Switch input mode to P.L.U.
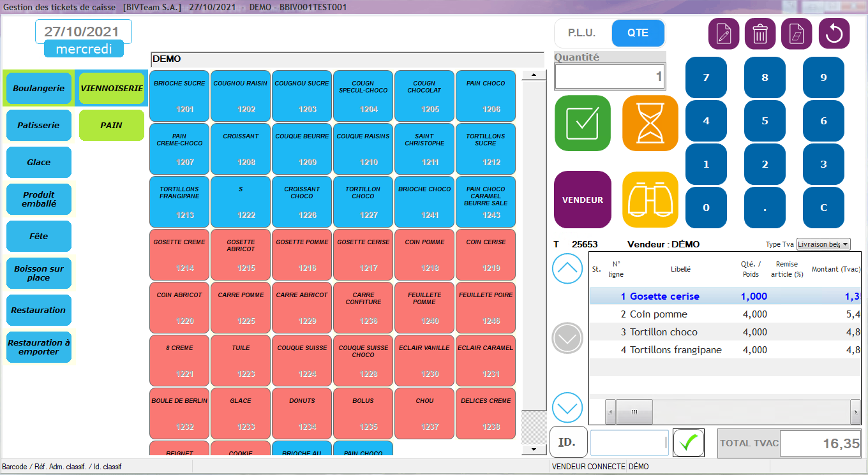The height and width of the screenshot is (475, 868). 581,33
